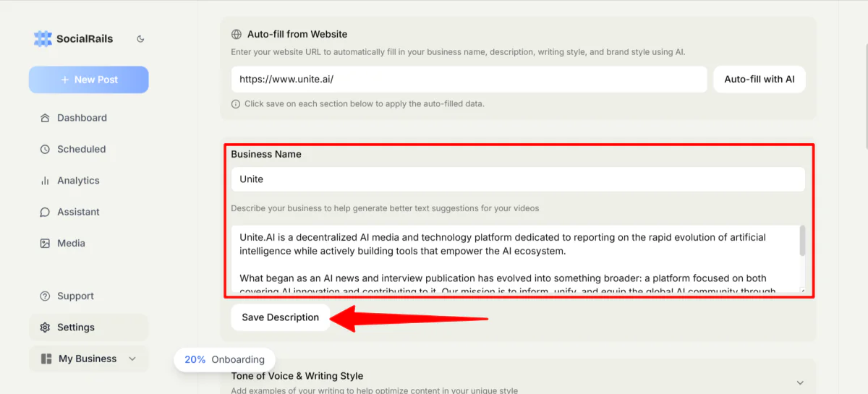Image resolution: width=868 pixels, height=394 pixels.
Task: Expand My Business dropdown
Action: tap(88, 359)
